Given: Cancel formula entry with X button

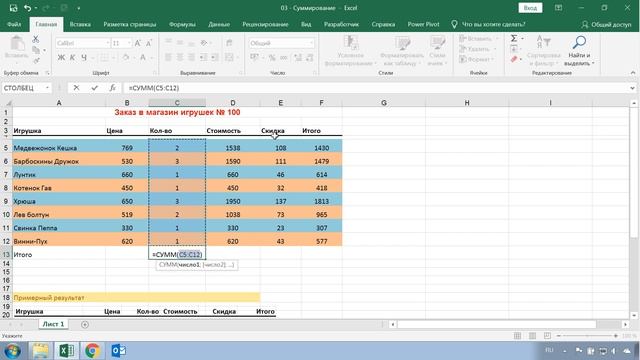Looking at the screenshot, I should tap(76, 88).
